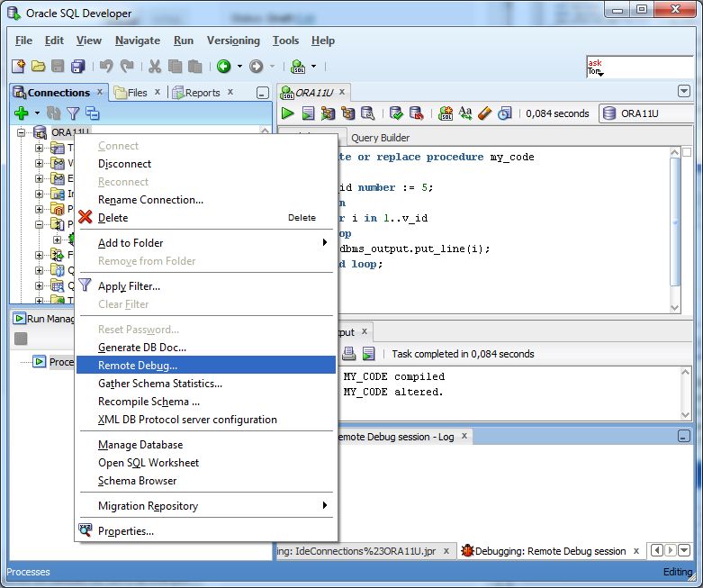Click gray stop square in Run Manager
The image size is (703, 588).
pyautogui.click(x=21, y=339)
